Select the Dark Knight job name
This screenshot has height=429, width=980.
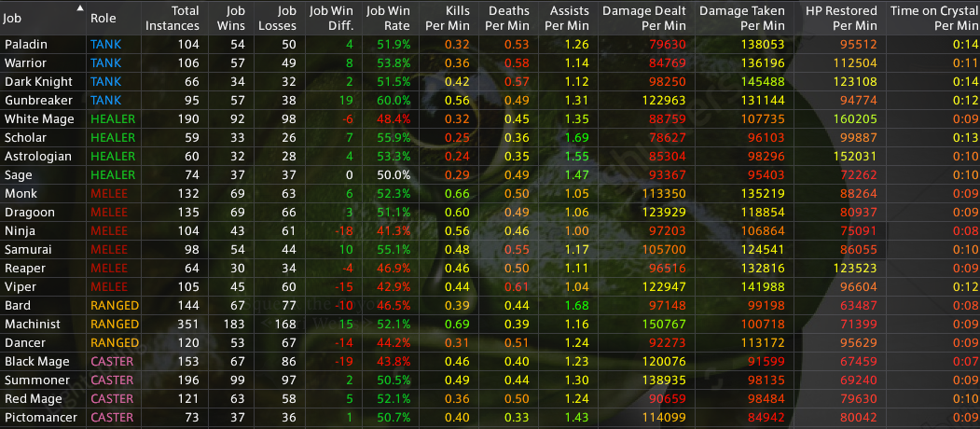38,82
